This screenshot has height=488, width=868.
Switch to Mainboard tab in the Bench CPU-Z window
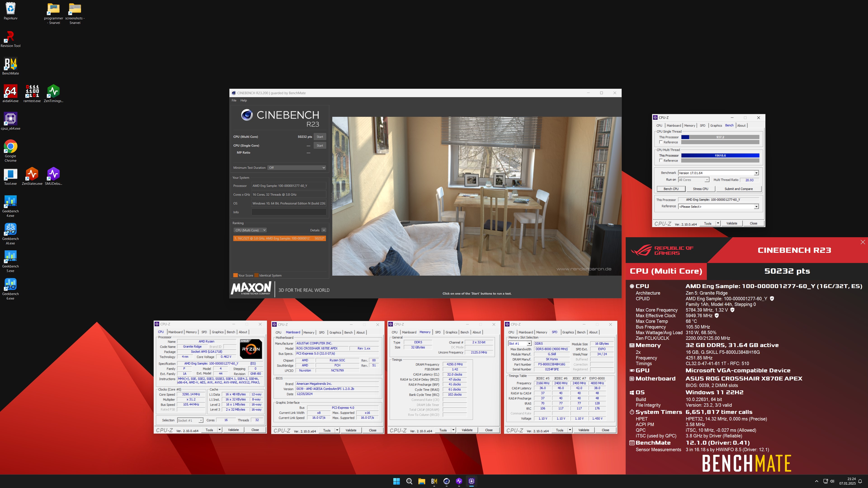(x=674, y=126)
